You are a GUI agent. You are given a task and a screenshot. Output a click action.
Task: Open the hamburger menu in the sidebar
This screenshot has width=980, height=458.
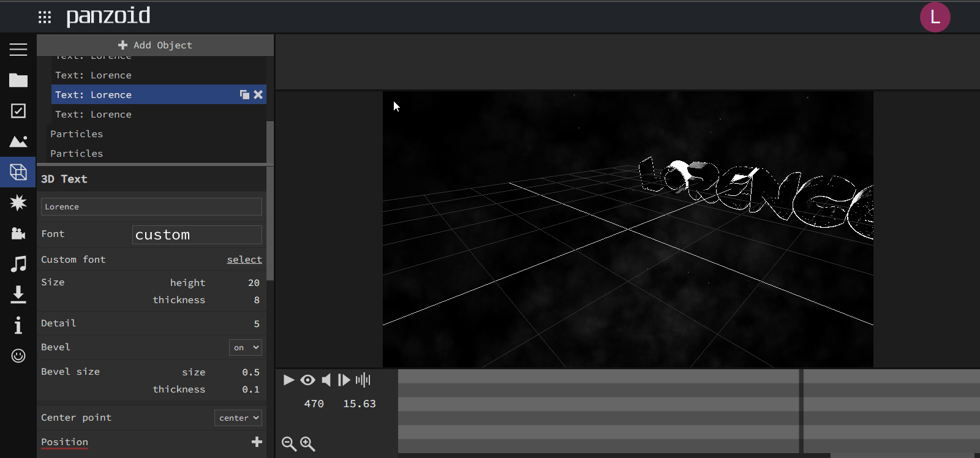18,50
